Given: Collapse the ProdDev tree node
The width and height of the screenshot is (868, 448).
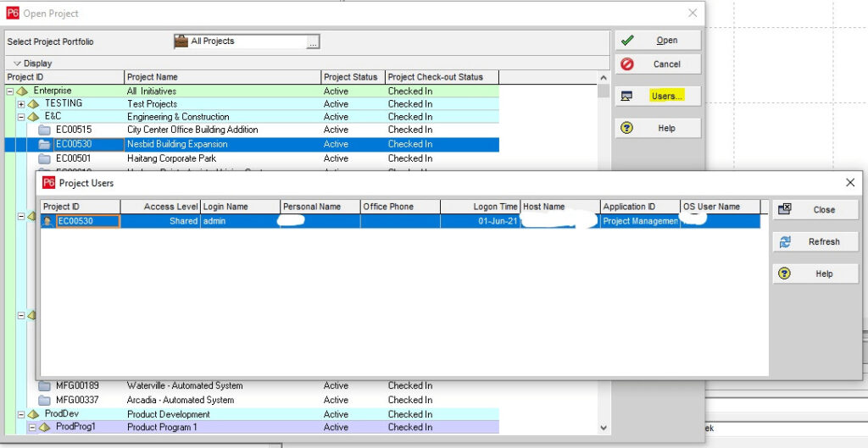Looking at the screenshot, I should [21, 414].
